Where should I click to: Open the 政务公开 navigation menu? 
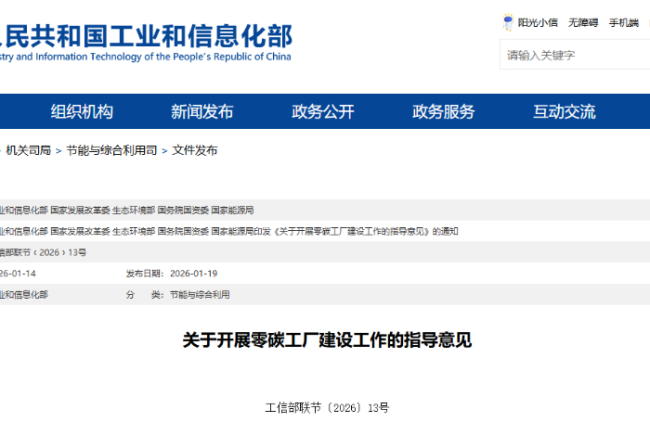[x=323, y=112]
